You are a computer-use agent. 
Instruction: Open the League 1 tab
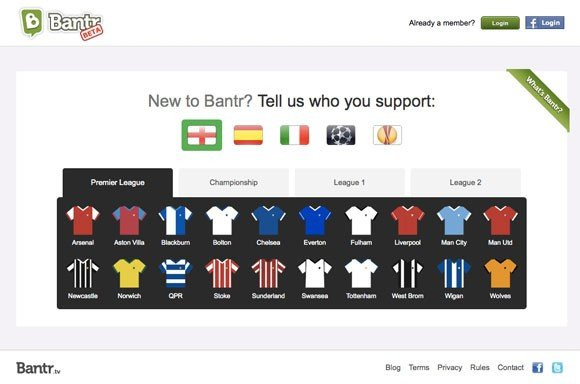[349, 182]
